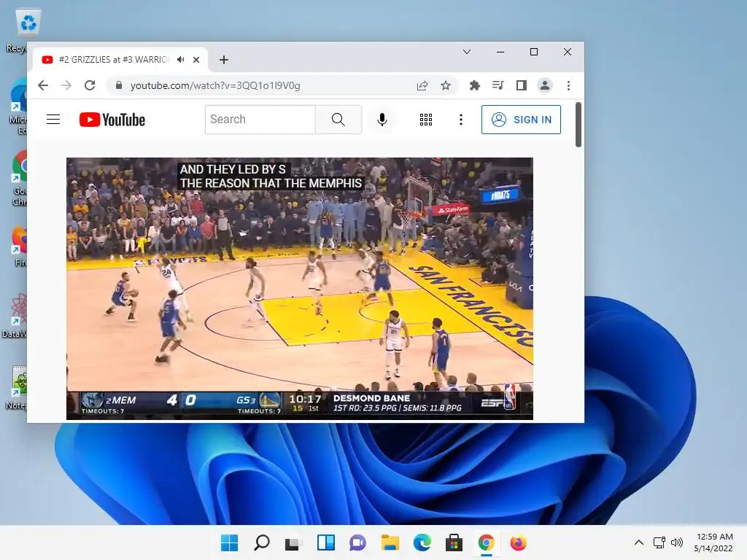Open volume icon in system tray

677,542
